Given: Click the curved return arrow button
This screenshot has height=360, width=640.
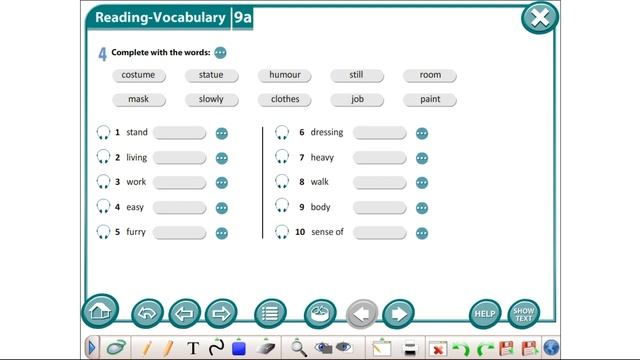Looking at the screenshot, I should pyautogui.click(x=147, y=313).
